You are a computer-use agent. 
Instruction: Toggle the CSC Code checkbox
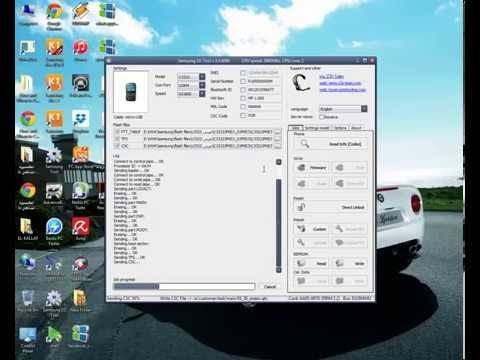(x=243, y=115)
